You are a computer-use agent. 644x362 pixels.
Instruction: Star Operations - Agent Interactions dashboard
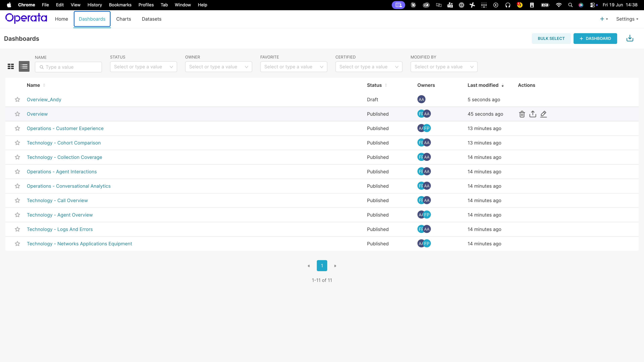coord(17,171)
